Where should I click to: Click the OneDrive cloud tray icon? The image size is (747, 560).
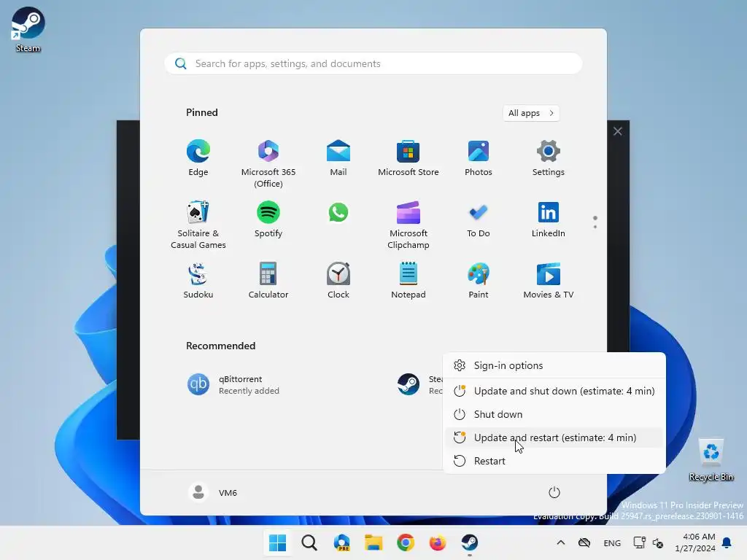pos(584,542)
